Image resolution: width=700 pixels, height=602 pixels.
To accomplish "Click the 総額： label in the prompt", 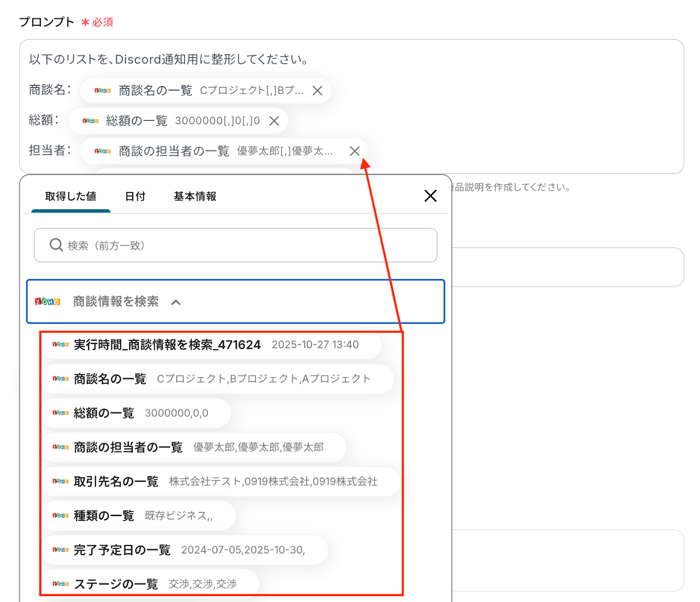I will (x=44, y=120).
